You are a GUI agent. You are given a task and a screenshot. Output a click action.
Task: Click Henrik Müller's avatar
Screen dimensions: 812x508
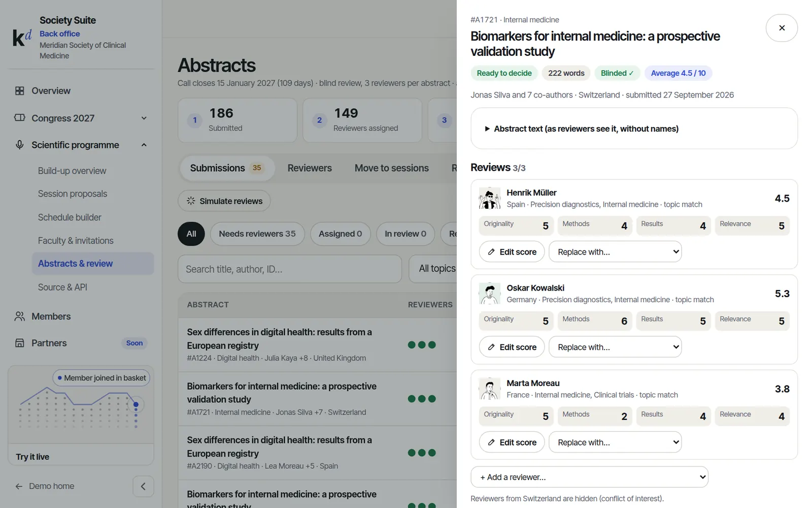click(x=490, y=198)
